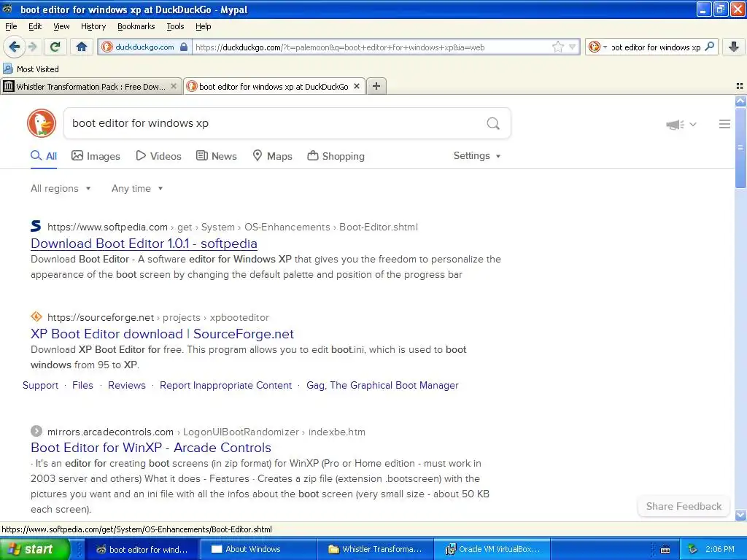
Task: Submit search with the magnifying glass icon
Action: [x=493, y=124]
